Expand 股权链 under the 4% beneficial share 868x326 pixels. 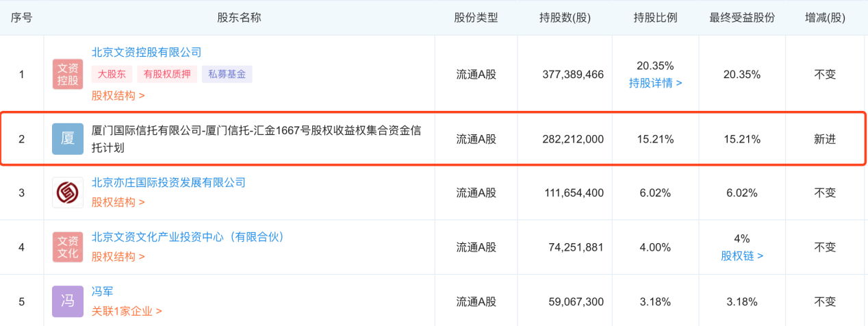(742, 255)
